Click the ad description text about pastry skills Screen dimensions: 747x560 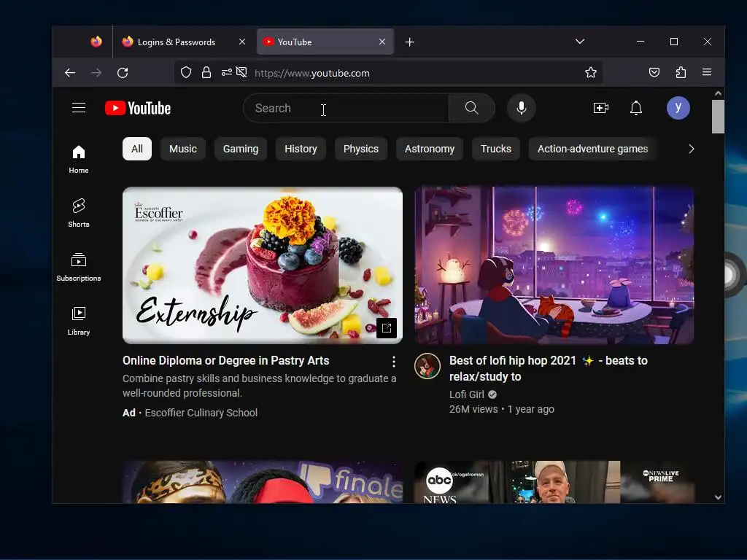coord(259,386)
